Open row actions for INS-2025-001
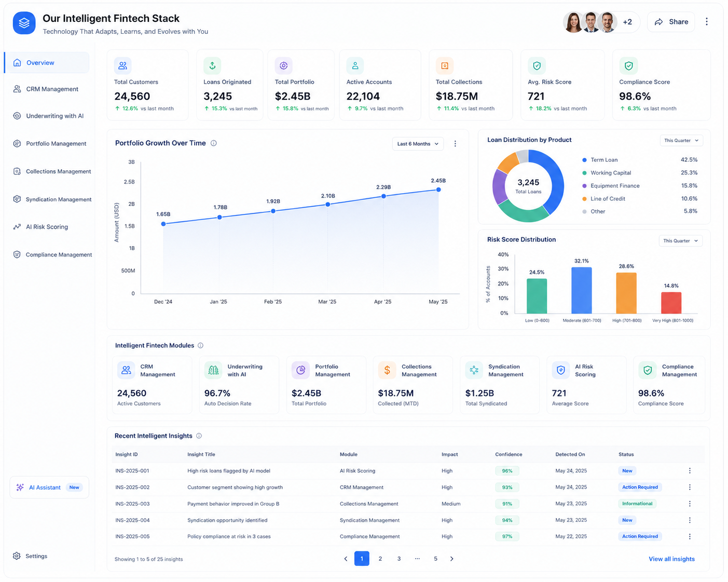Screen dimensions: 728x582 point(690,471)
